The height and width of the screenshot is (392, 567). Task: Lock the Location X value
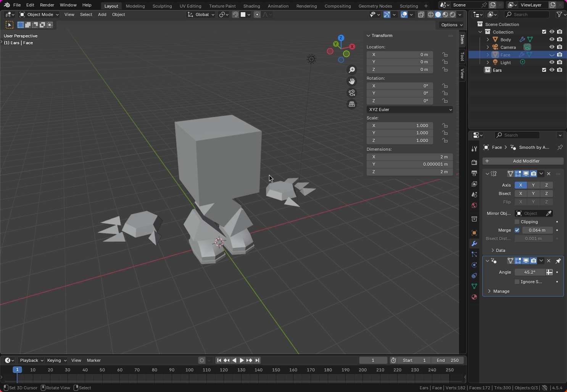click(445, 55)
